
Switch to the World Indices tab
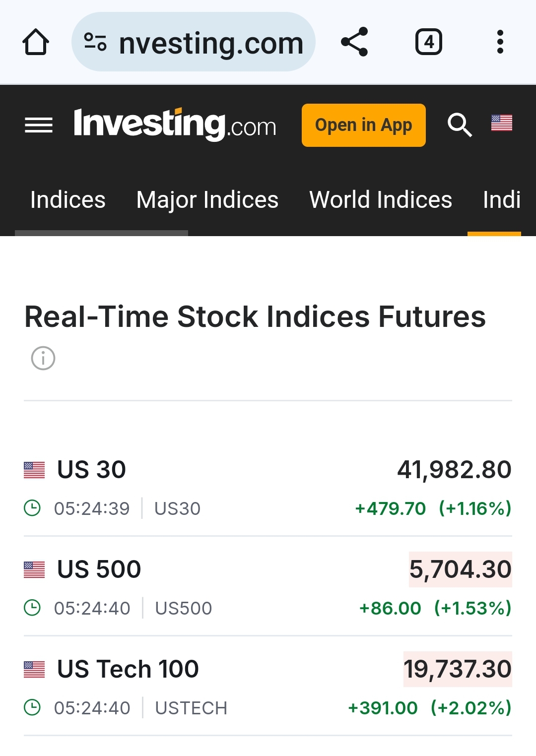(381, 200)
